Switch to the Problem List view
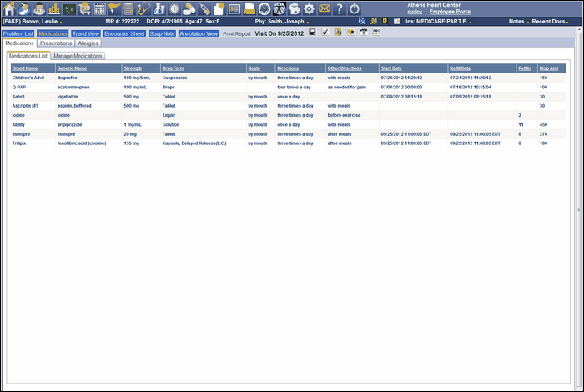 point(18,33)
